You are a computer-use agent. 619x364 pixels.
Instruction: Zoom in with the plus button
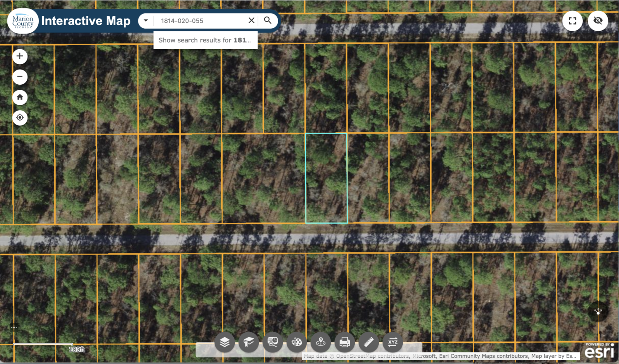(x=20, y=56)
